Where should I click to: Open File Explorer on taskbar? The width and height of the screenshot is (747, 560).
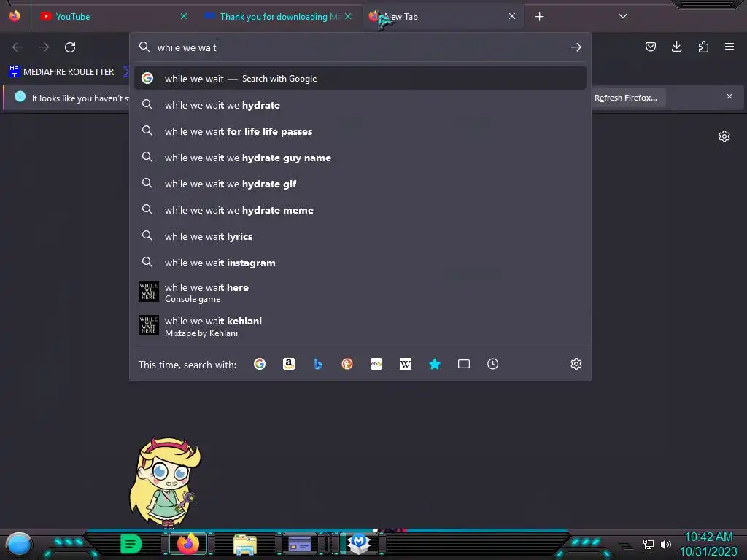pyautogui.click(x=245, y=545)
